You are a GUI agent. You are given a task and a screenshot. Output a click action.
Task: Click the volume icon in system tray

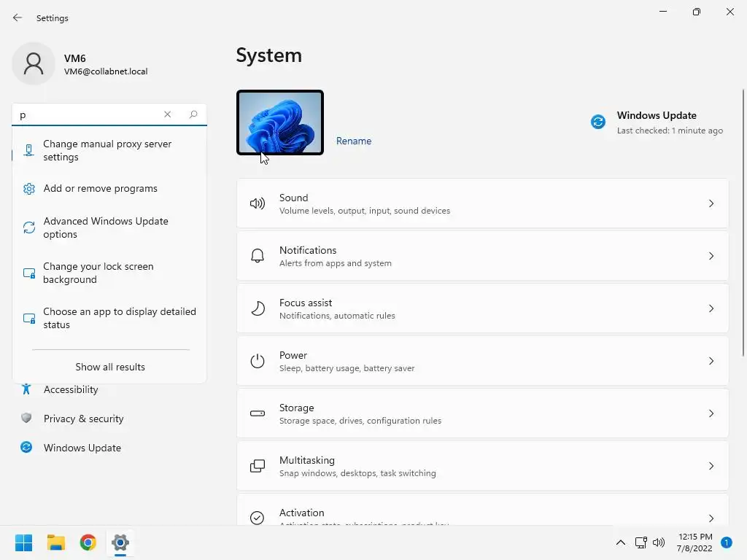point(659,542)
